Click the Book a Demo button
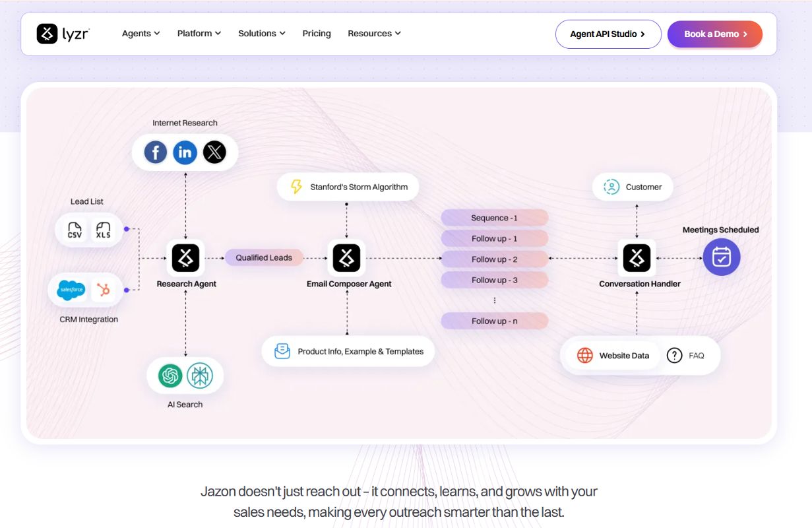812x528 pixels. click(x=715, y=34)
